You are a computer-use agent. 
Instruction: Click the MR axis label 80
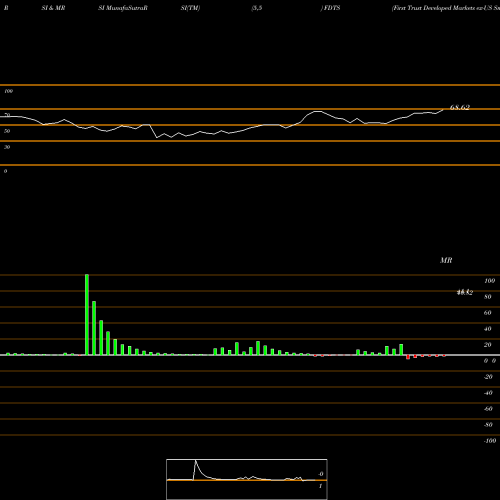point(488,297)
